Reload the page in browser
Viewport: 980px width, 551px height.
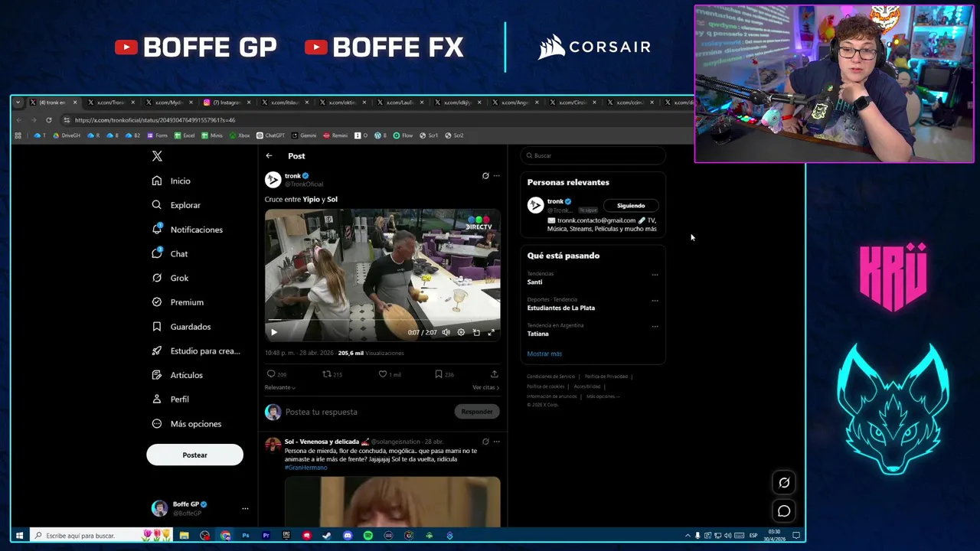[48, 120]
